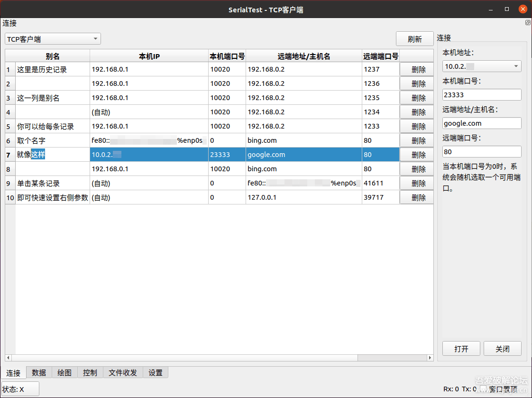Switch to the 绘图 tab
532x398 pixels.
click(64, 372)
